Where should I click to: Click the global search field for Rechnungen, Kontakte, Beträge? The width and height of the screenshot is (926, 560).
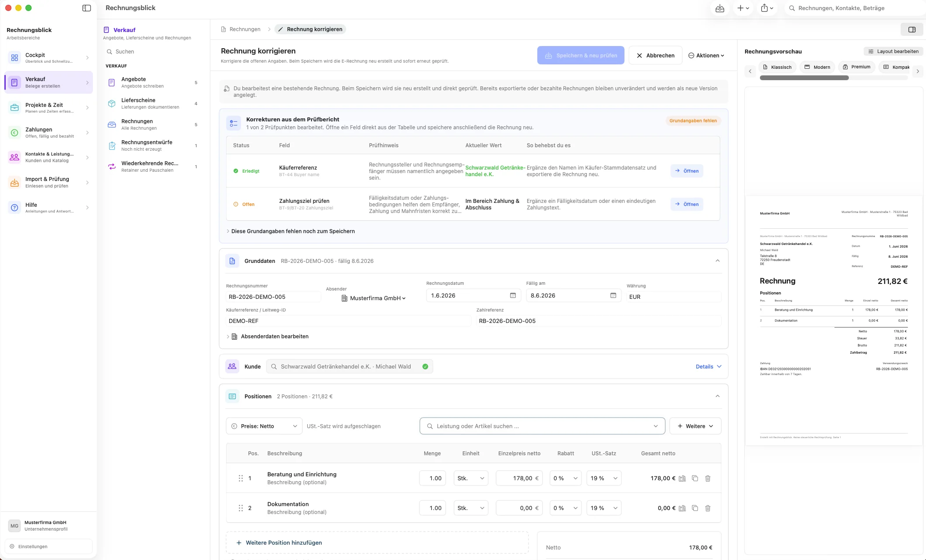(x=855, y=8)
